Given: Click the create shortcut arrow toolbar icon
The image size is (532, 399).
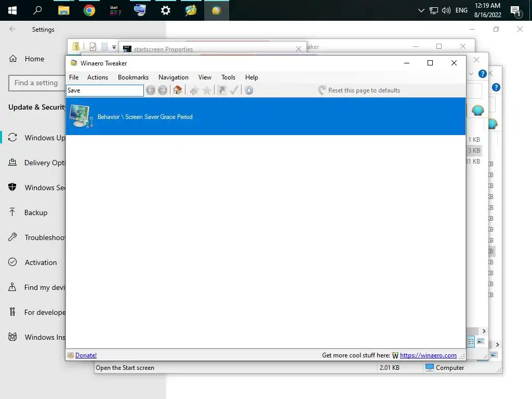Looking at the screenshot, I should [222, 90].
